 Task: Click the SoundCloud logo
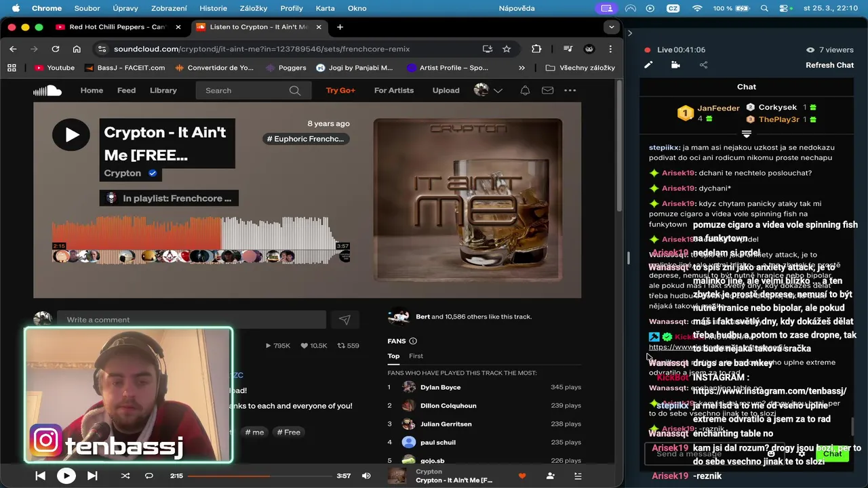(47, 90)
